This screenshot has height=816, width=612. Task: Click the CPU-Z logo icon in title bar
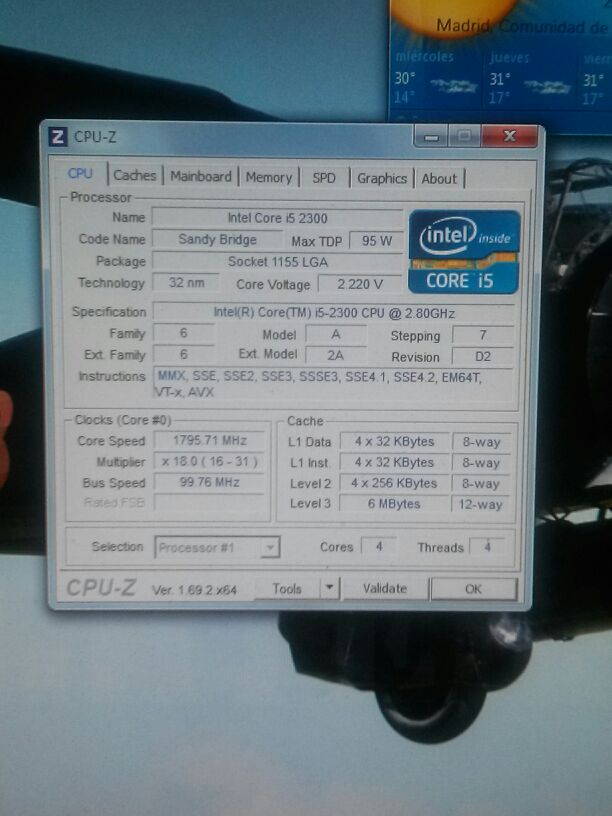point(58,137)
